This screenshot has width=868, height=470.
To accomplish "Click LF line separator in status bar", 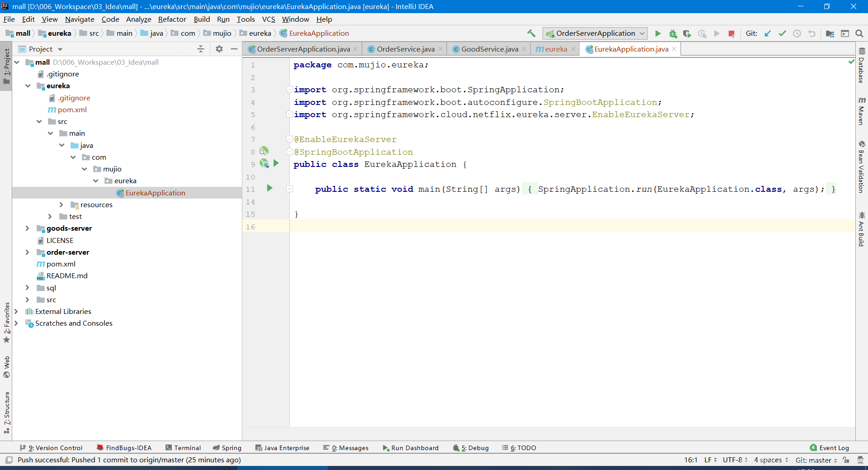I will point(711,460).
